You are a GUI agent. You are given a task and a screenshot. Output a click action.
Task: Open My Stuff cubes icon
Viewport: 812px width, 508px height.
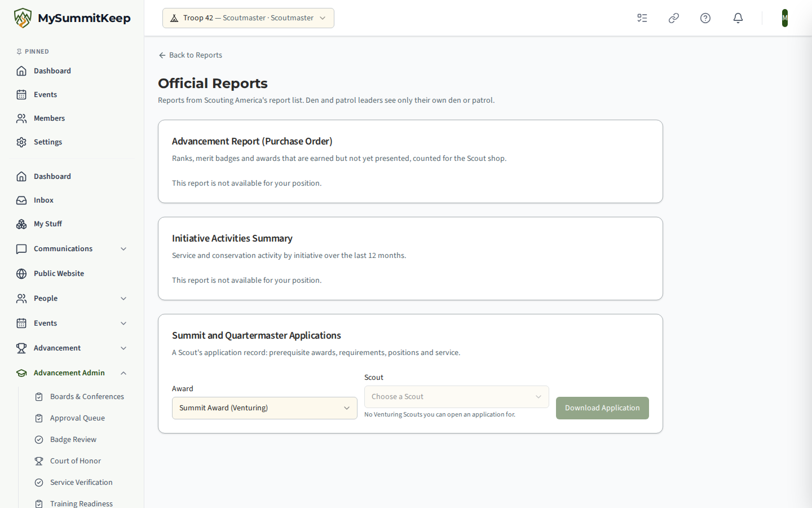click(21, 224)
